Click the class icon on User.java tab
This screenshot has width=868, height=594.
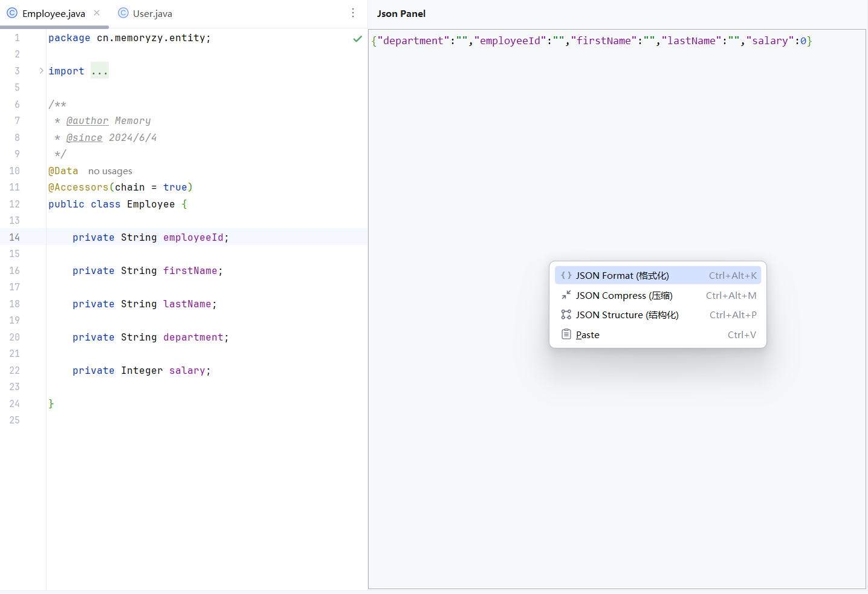click(123, 13)
